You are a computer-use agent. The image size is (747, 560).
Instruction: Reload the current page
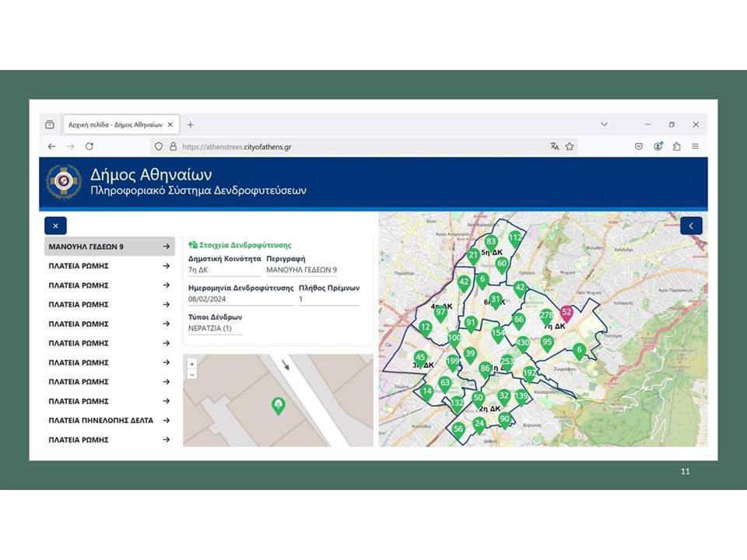89,147
